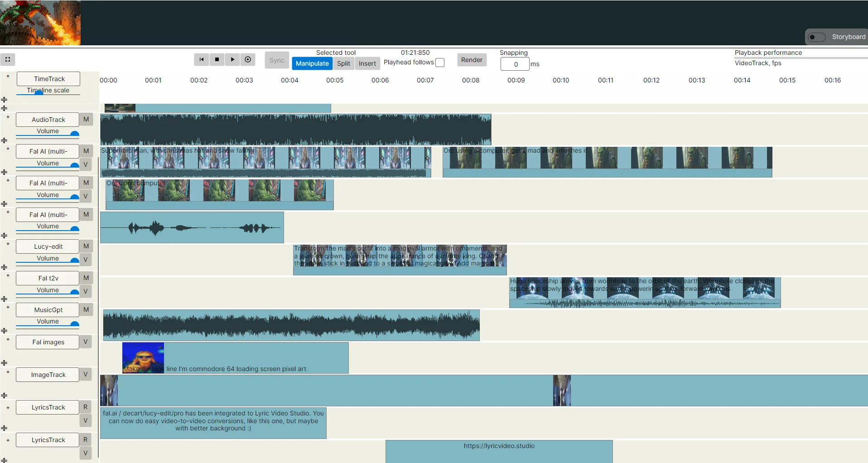Toggle the Lucy-edit track's V button
Screen dimensions: 868x463
coord(85,260)
